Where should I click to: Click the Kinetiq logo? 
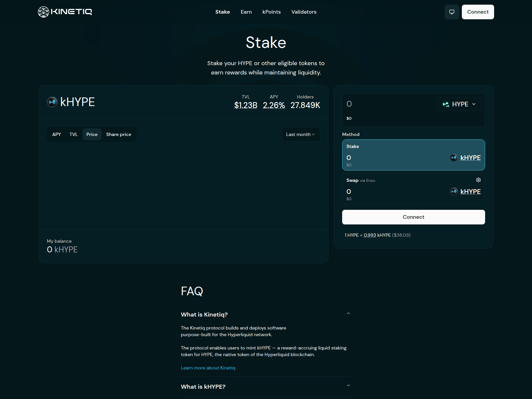coord(65,12)
